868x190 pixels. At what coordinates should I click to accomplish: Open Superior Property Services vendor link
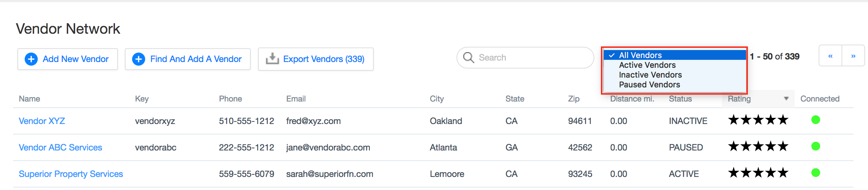click(71, 174)
